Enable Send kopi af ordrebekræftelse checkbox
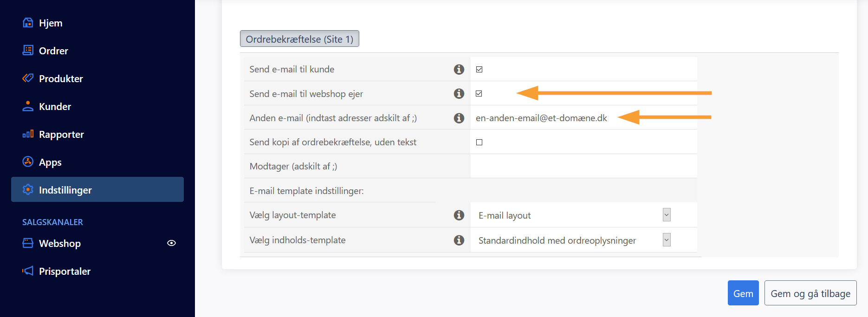Image resolution: width=868 pixels, height=317 pixels. 479,142
